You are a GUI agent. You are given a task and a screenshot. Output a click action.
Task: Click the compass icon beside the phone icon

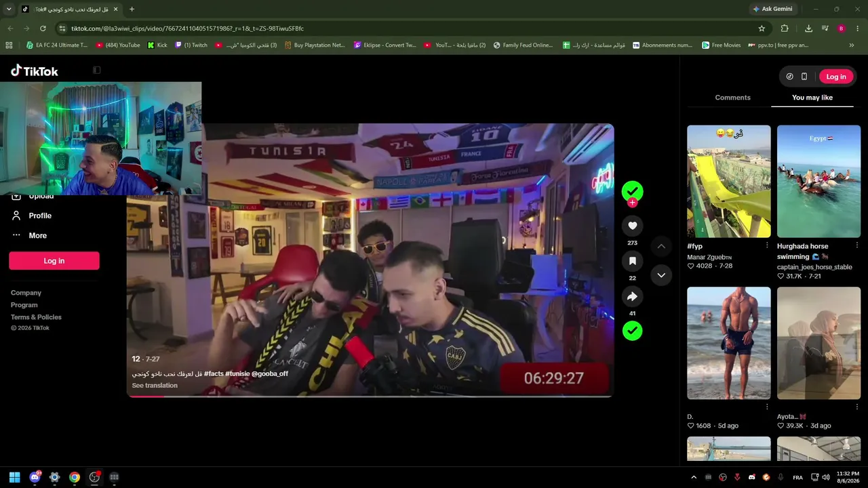[789, 77]
